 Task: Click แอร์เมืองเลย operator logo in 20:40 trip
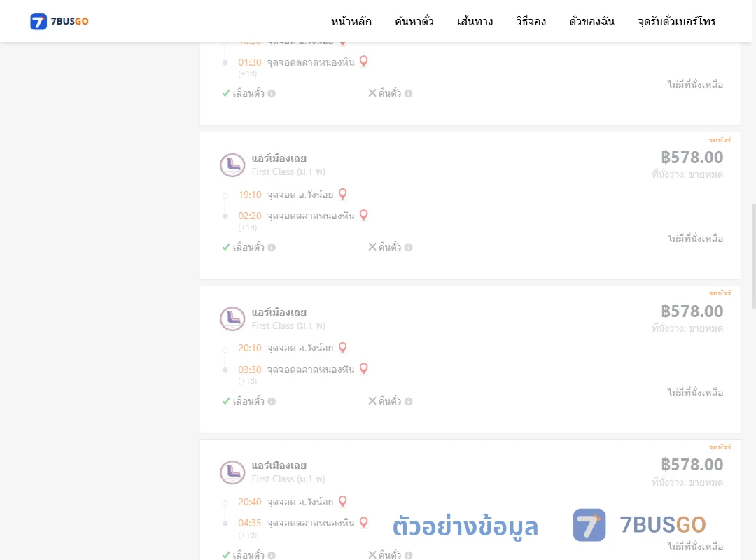232,472
